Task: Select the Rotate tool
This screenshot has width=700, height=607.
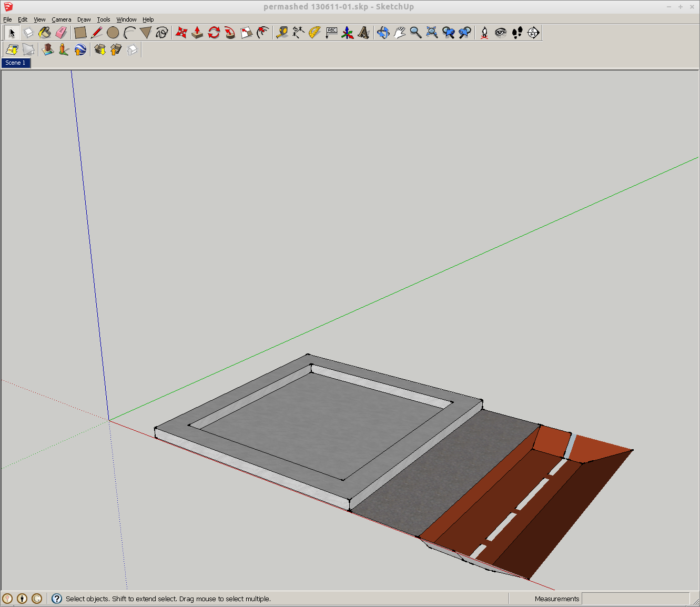Action: 214,33
